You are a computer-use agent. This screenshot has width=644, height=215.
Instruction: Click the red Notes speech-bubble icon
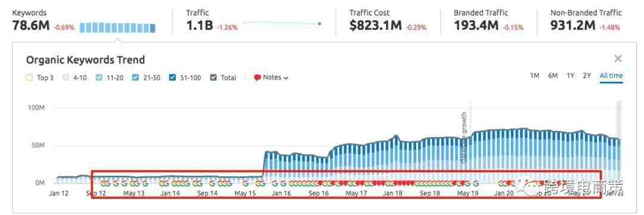tap(258, 78)
